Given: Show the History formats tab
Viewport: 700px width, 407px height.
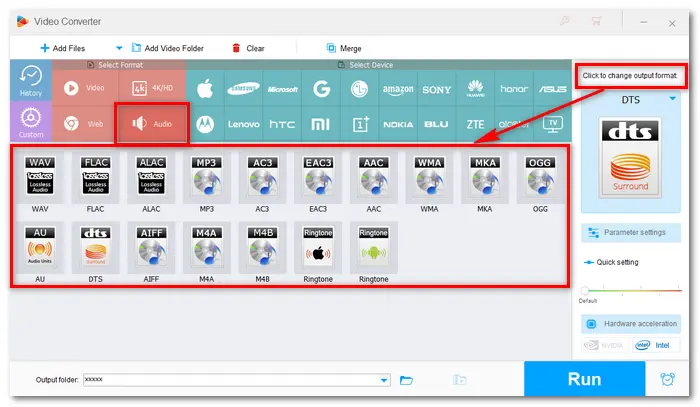Looking at the screenshot, I should pos(31,82).
